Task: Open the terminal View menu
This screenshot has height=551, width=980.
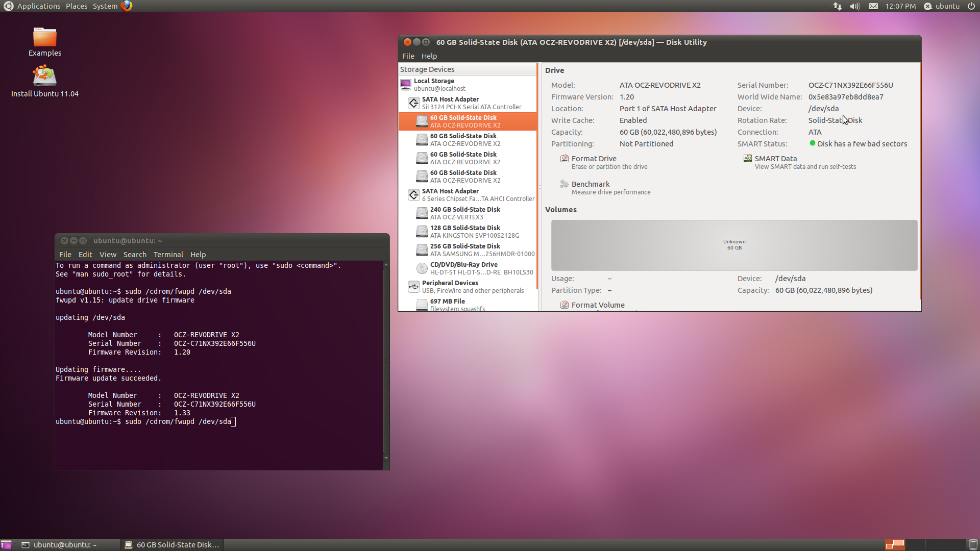Action: coord(108,255)
